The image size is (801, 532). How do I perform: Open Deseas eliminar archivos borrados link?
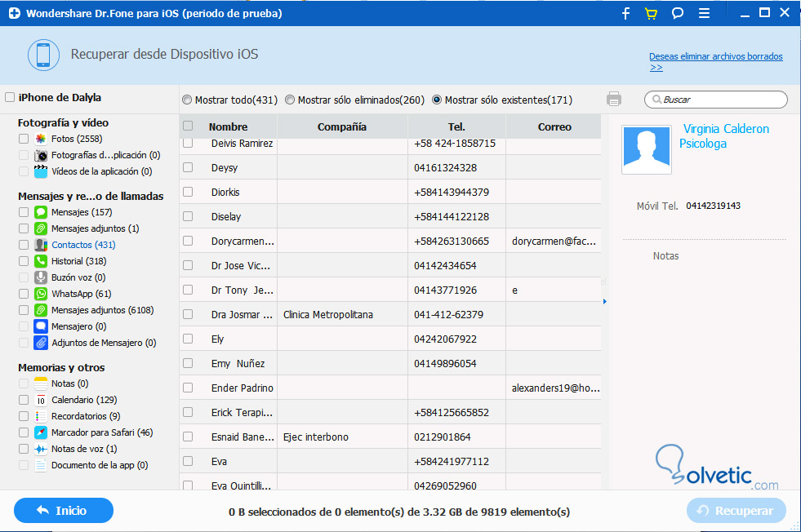point(716,61)
